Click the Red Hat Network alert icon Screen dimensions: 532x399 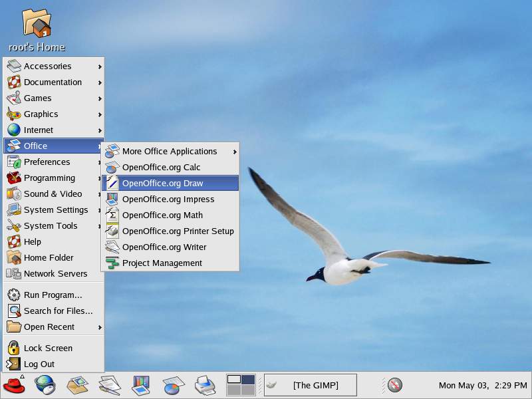(395, 385)
